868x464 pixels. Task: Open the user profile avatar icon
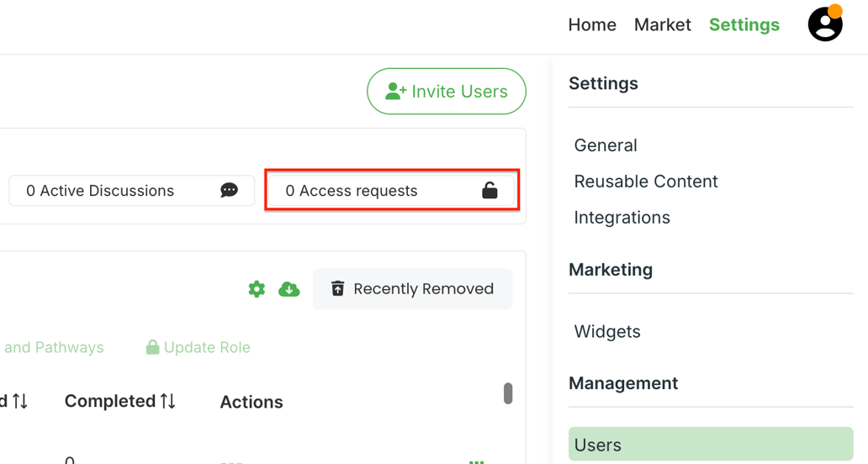click(825, 24)
